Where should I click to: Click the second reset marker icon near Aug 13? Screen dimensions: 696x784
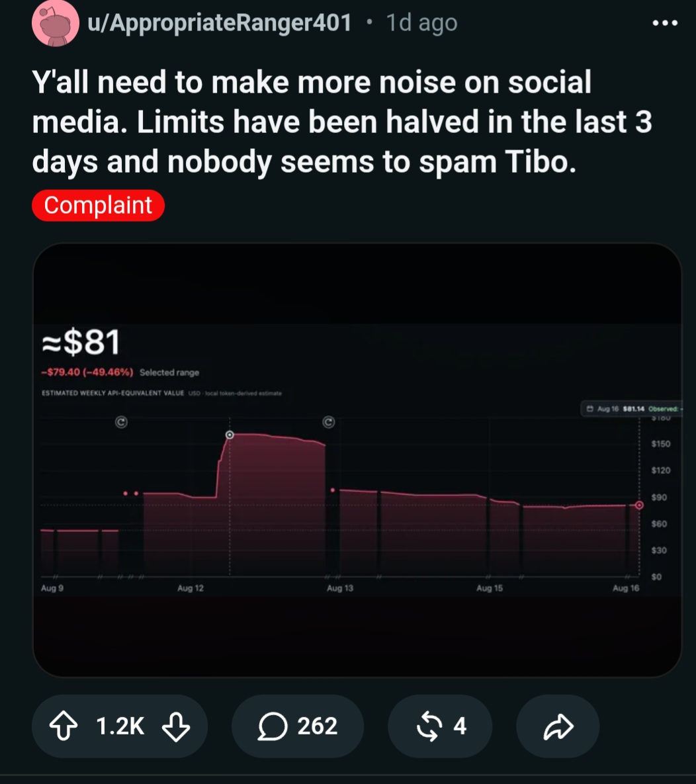coord(329,422)
